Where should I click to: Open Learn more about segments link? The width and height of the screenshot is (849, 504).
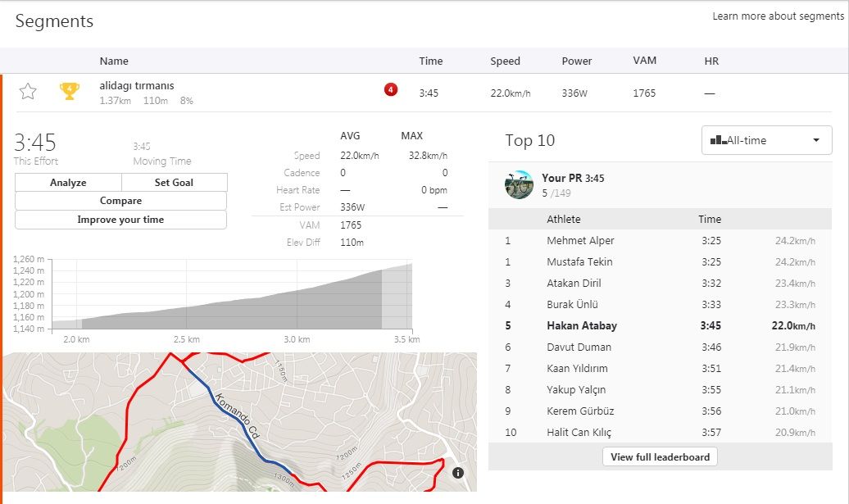point(777,16)
